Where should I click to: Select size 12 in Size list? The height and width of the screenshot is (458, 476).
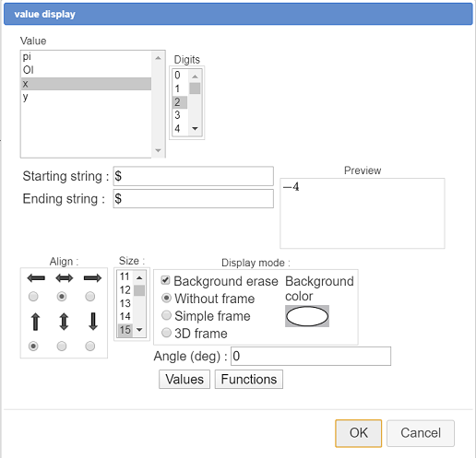point(125,290)
